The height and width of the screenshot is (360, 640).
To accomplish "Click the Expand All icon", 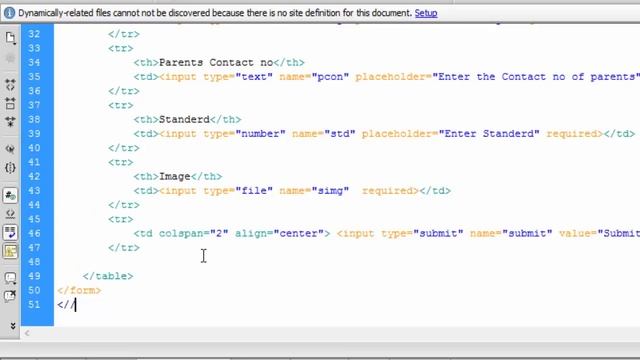I will coord(10,122).
